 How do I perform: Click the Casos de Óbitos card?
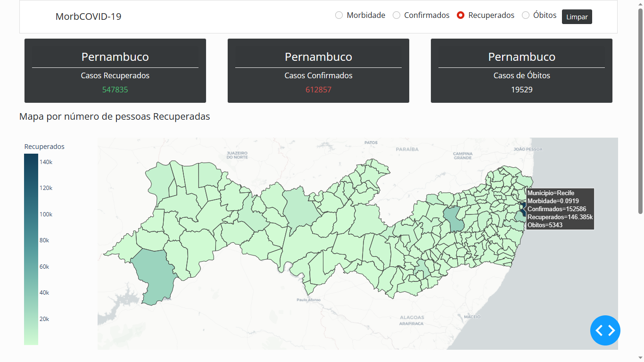point(521,71)
